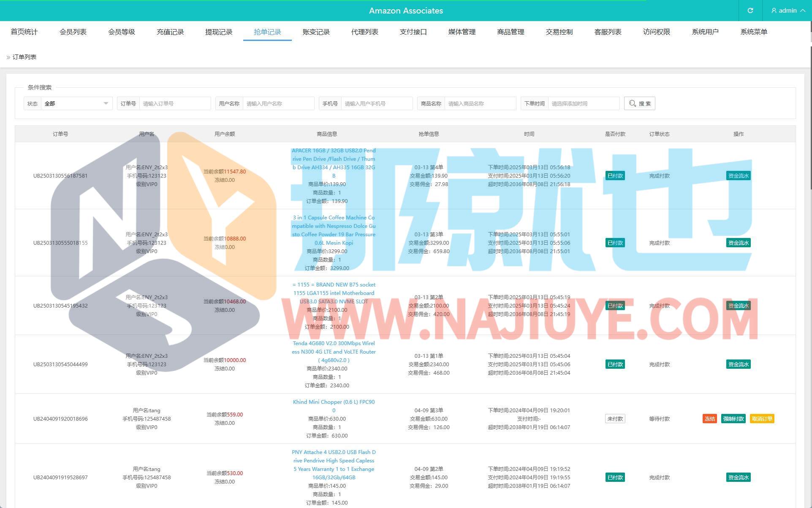This screenshot has width=812, height=508.
Task: Click the yellow 取消订单 cancel button
Action: point(762,419)
